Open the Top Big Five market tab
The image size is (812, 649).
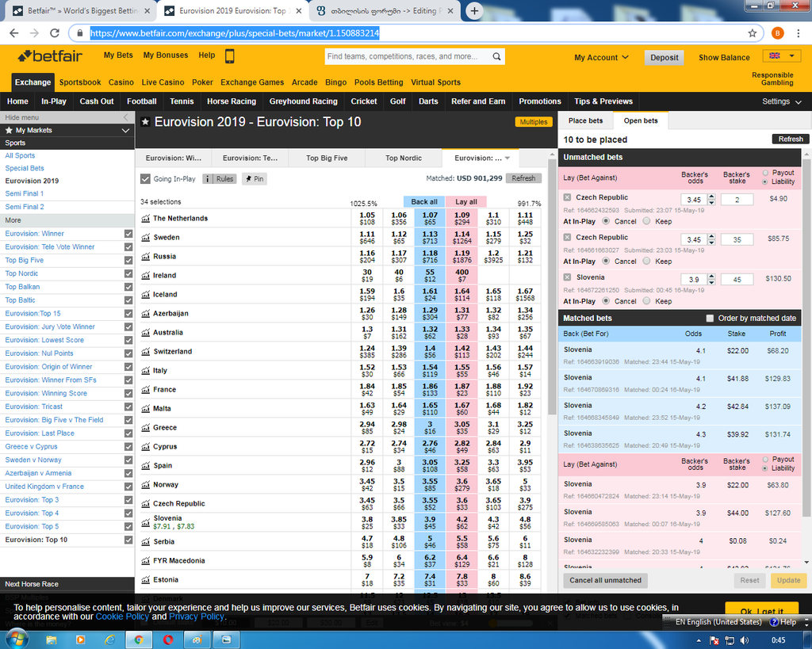pyautogui.click(x=327, y=158)
